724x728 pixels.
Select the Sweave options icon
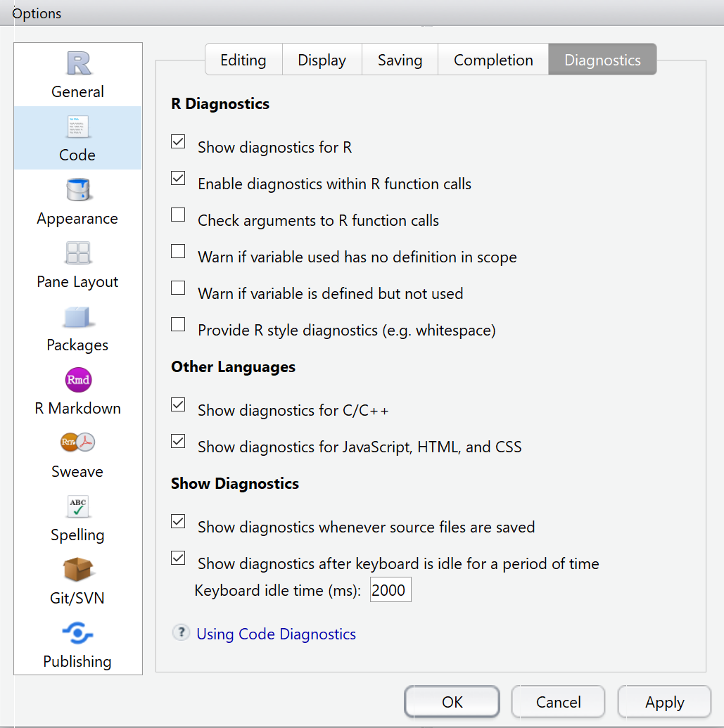tap(77, 442)
